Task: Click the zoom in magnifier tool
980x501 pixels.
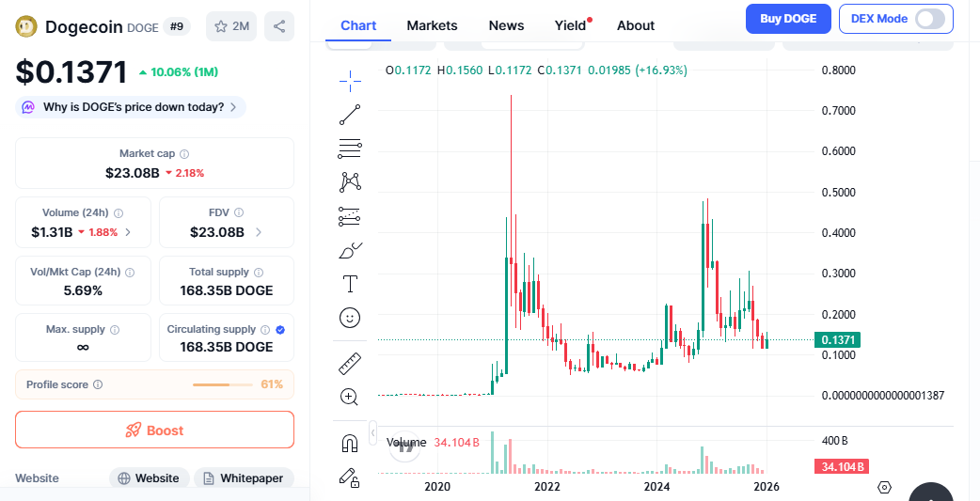Action: point(350,397)
